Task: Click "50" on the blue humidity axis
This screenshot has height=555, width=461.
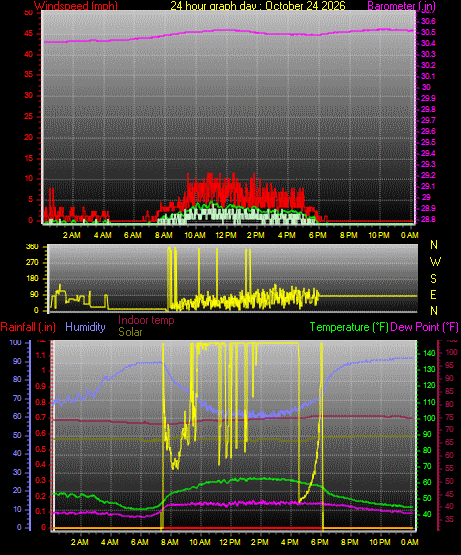Action: tap(17, 435)
